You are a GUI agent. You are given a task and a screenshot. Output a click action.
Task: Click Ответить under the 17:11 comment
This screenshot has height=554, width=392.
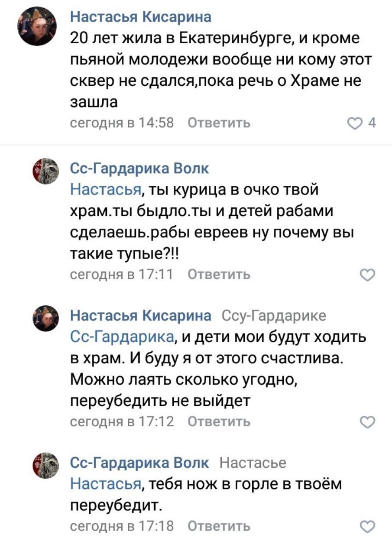[219, 275]
